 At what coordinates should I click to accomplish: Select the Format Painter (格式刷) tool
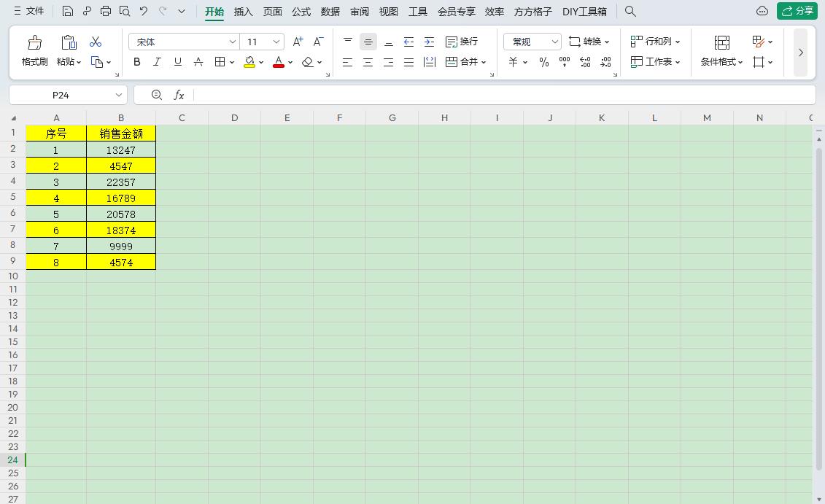coord(35,51)
